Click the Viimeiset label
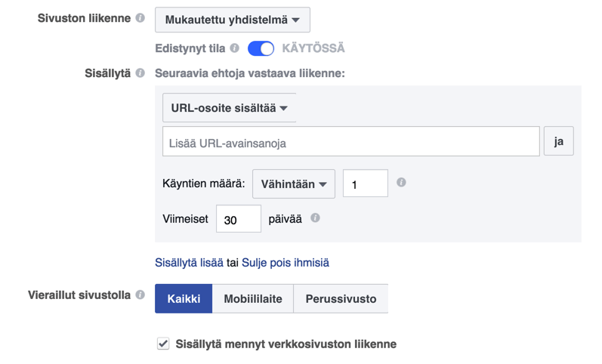 point(186,219)
